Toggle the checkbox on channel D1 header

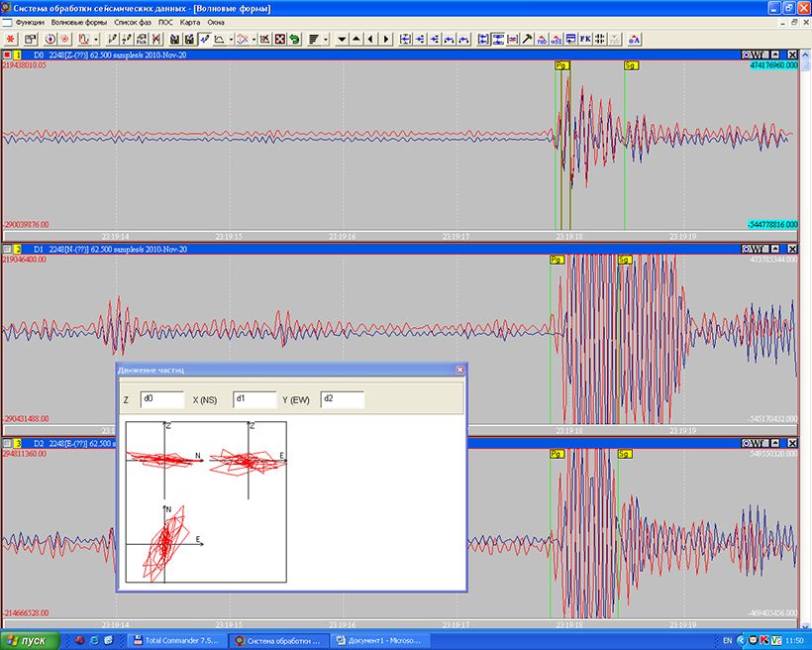[7, 249]
